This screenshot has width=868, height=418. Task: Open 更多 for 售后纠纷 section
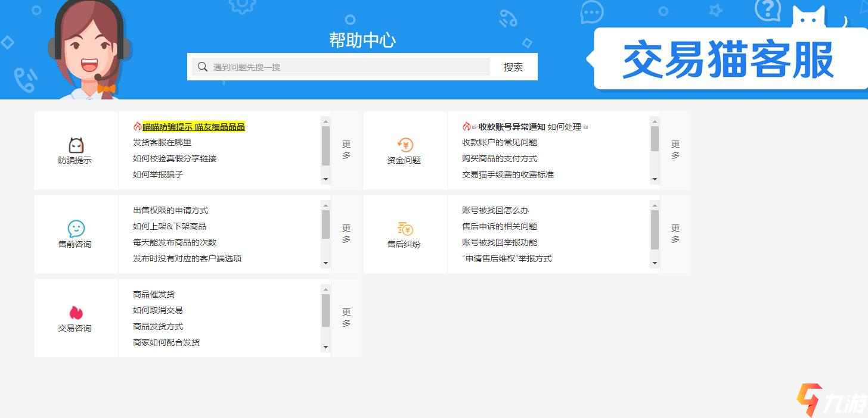675,234
